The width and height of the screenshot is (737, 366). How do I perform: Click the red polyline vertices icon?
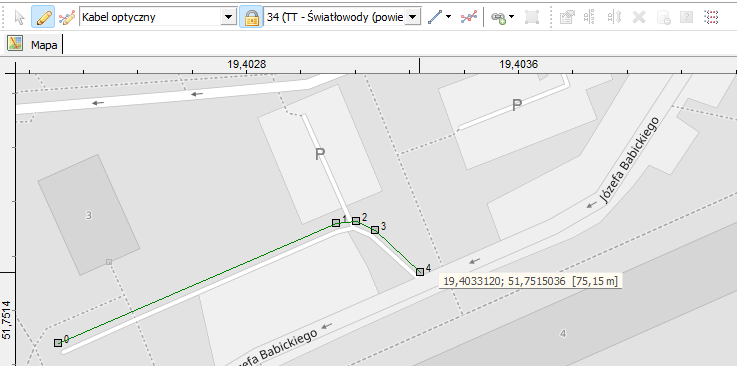468,18
